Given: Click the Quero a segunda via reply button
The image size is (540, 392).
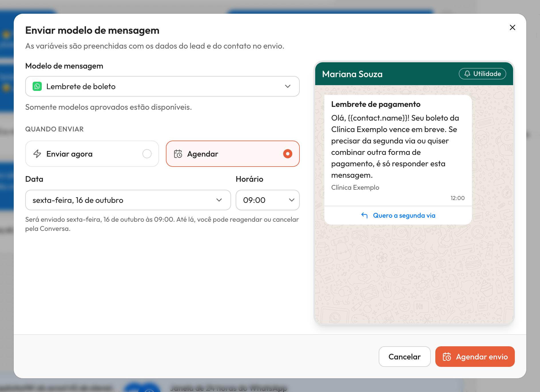Looking at the screenshot, I should [x=398, y=215].
